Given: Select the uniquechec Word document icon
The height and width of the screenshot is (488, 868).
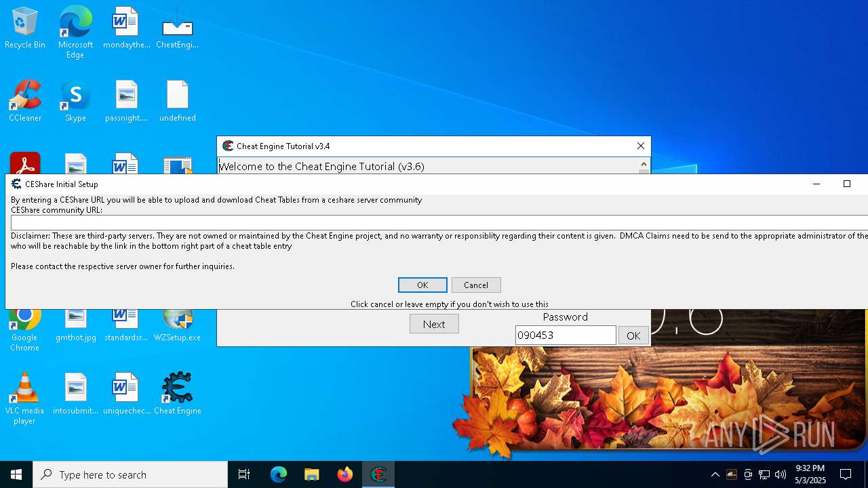Looking at the screenshot, I should [126, 394].
